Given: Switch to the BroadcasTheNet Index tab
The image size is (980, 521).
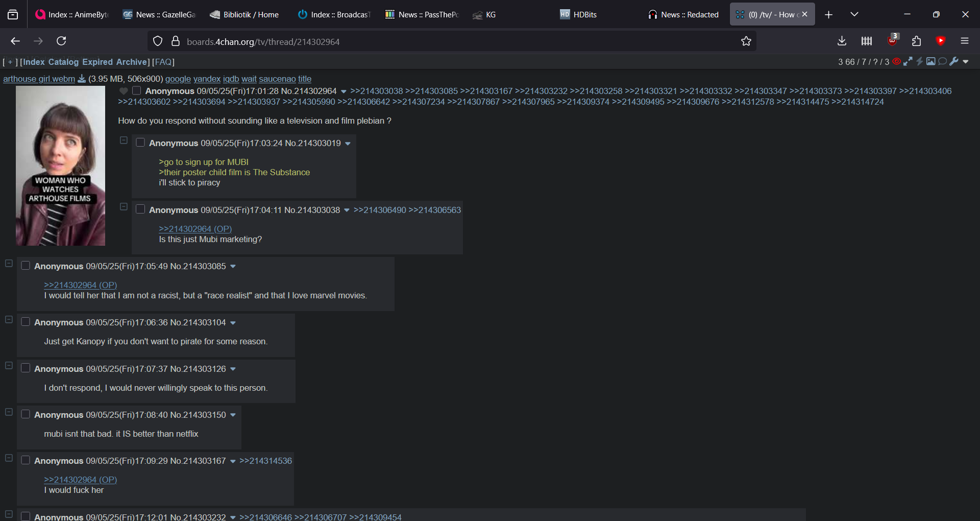Looking at the screenshot, I should [334, 14].
